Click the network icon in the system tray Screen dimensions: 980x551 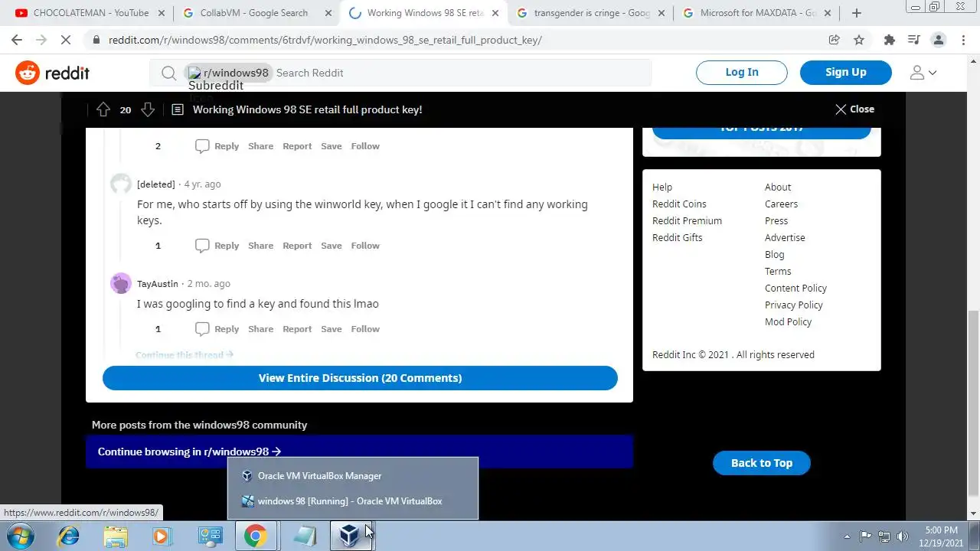884,536
